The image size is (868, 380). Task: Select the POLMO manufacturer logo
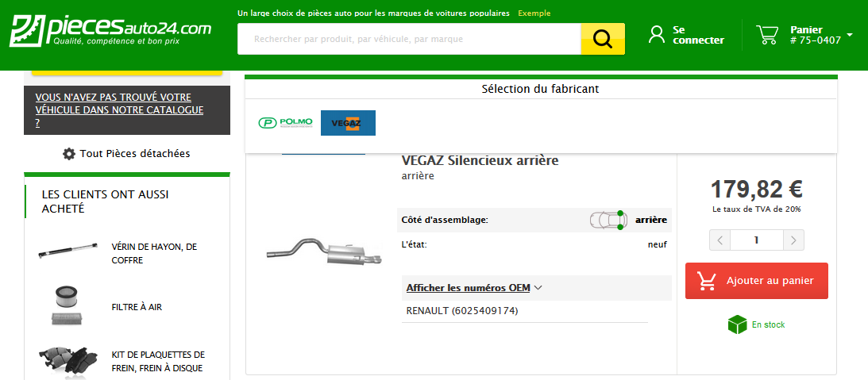286,122
